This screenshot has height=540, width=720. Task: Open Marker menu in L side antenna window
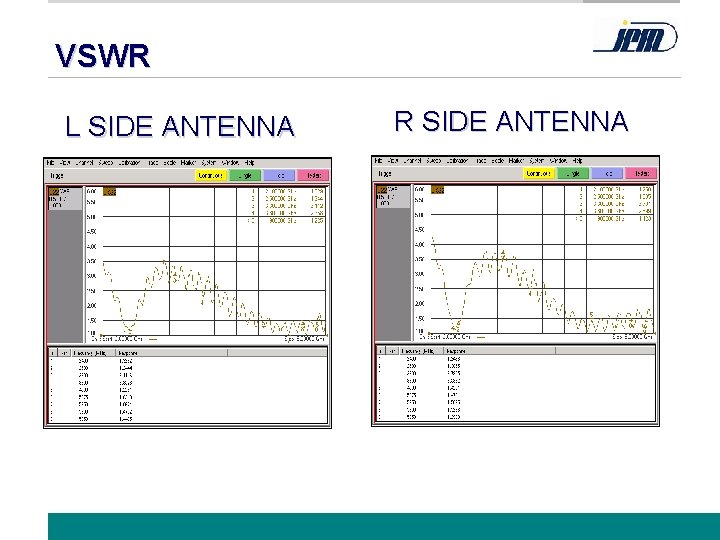[188, 163]
